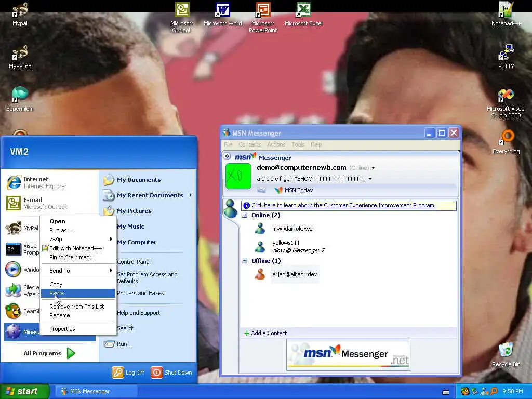Launch Supermium from the desktop

[x=20, y=99]
